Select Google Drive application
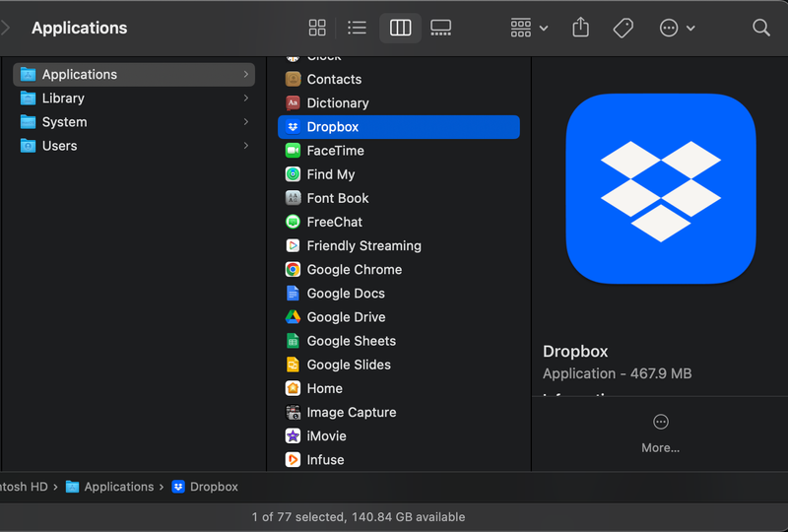The image size is (788, 532). [x=346, y=317]
